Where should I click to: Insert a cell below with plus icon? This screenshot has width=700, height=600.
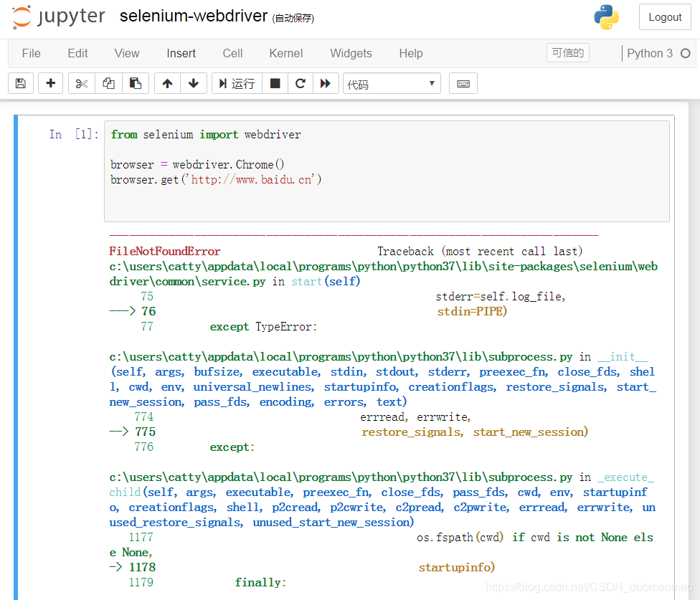[x=50, y=83]
